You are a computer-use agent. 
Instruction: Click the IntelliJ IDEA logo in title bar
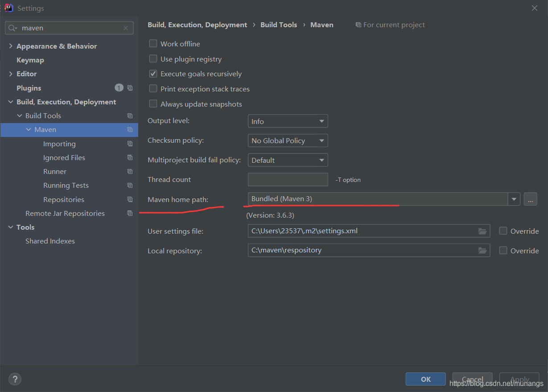click(x=8, y=8)
